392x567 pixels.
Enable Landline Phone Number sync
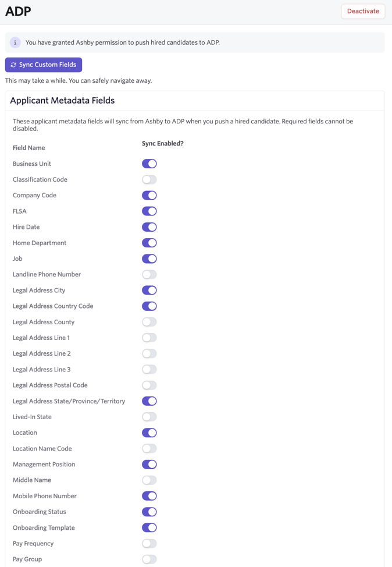pyautogui.click(x=149, y=274)
